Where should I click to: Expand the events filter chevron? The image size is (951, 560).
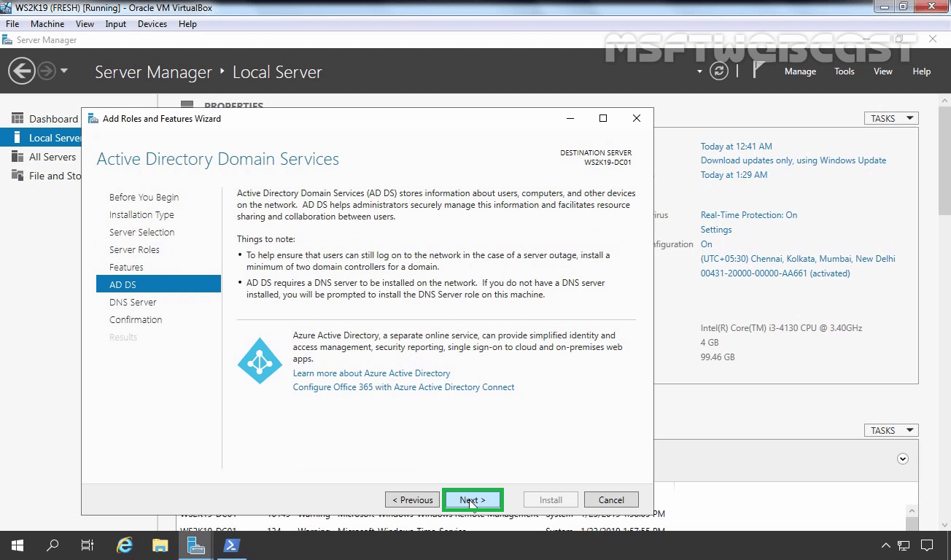[903, 459]
